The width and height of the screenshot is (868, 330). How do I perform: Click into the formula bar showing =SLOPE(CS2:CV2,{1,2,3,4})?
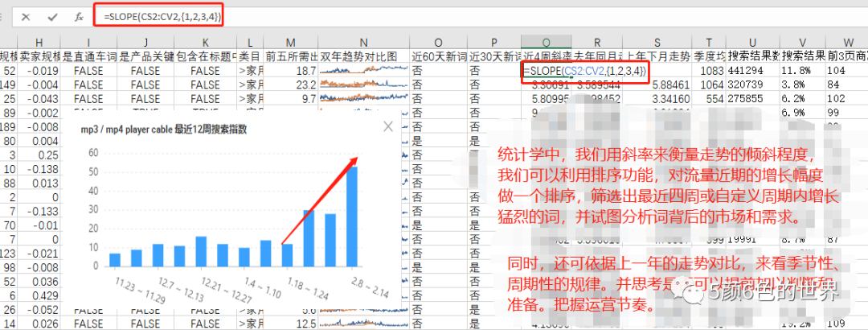481,17
